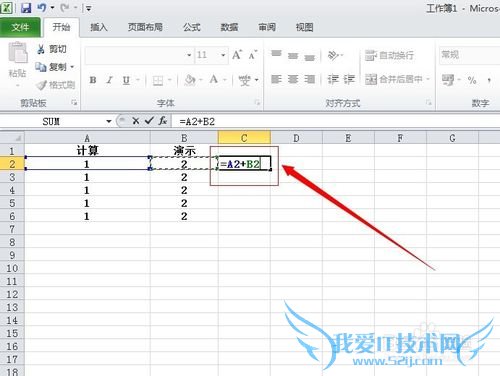Open the clipboard group dialog launcher

(74, 103)
